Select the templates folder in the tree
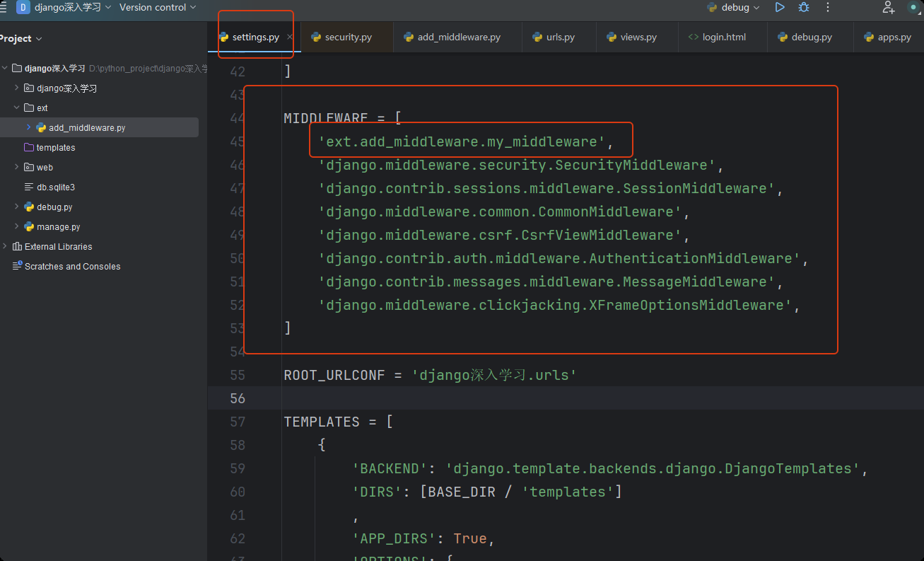The width and height of the screenshot is (924, 561). 56,148
